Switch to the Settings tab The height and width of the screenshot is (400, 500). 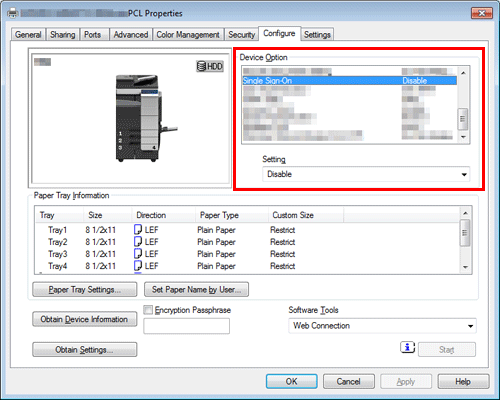(317, 35)
